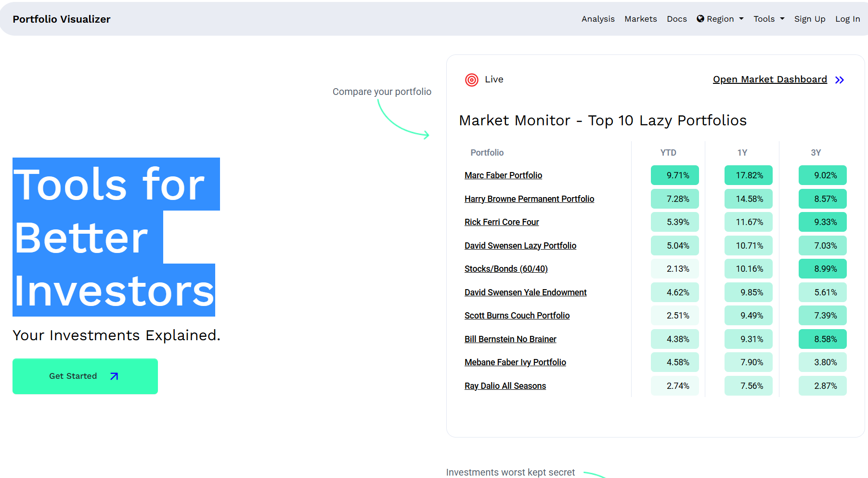
Task: Click the 3Y column header
Action: 816,153
